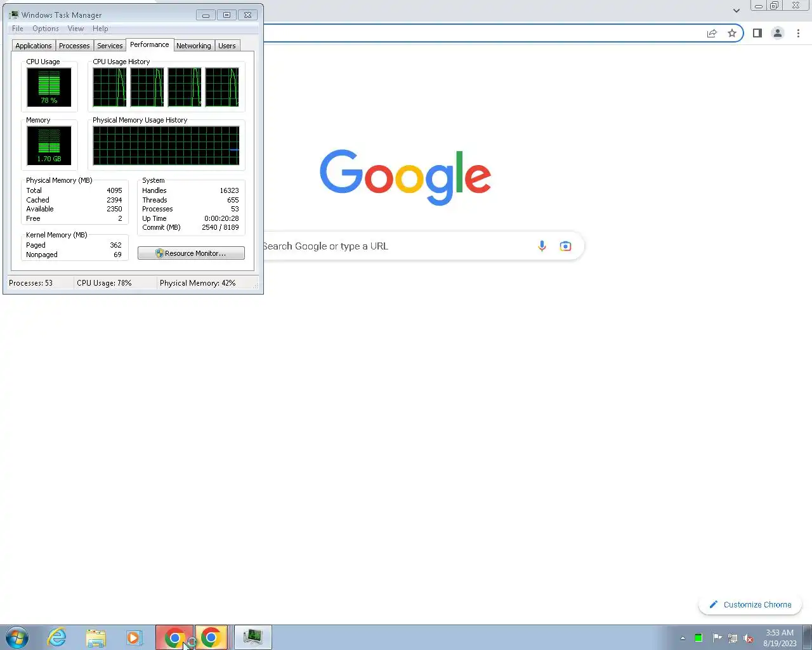
Task: Open Windows Media Player from taskbar
Action: [x=134, y=637]
